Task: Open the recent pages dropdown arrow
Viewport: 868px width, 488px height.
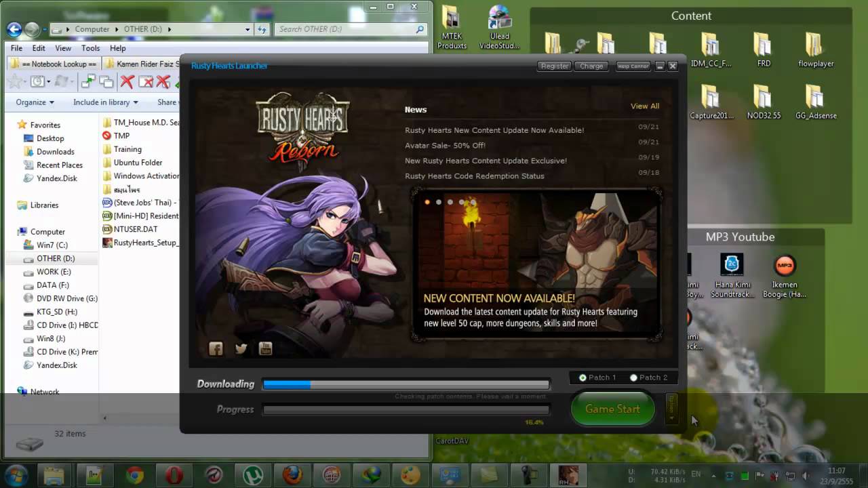Action: tap(45, 29)
